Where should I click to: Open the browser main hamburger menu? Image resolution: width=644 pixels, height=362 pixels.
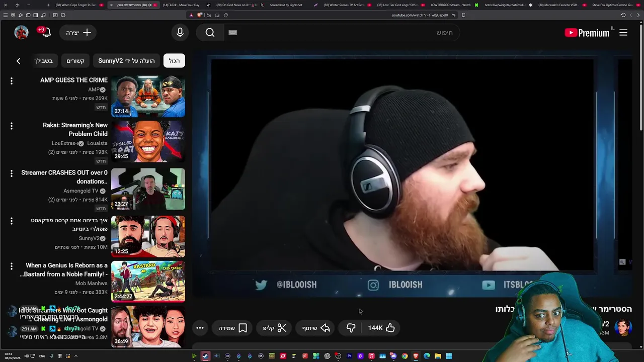point(6,15)
